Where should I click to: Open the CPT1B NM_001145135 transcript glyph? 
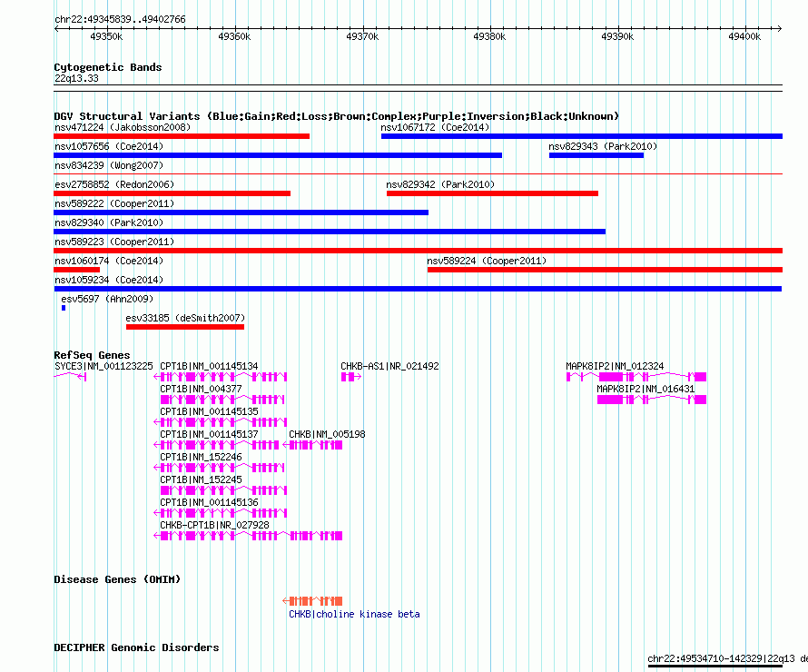pos(220,422)
